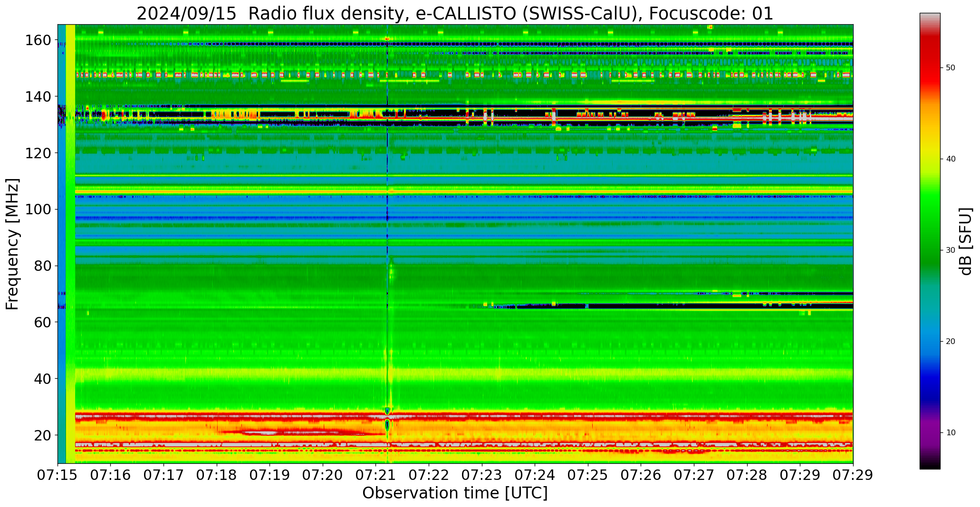
Task: Click the 07:21 time tick label
Action: tap(376, 475)
